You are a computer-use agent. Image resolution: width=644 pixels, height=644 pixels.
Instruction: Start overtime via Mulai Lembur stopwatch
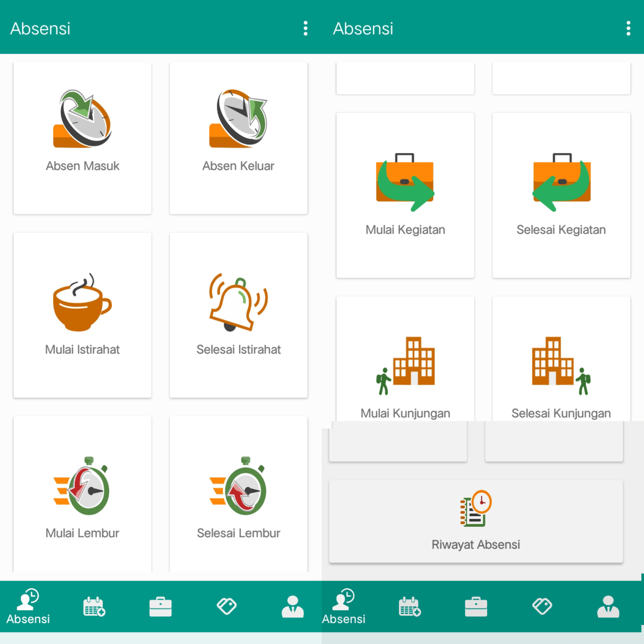pyautogui.click(x=82, y=486)
